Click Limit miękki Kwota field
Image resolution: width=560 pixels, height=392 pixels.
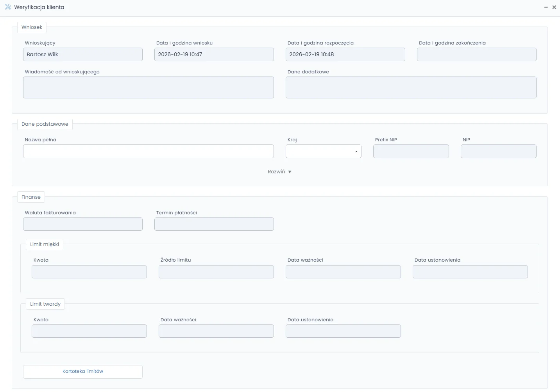coord(89,272)
